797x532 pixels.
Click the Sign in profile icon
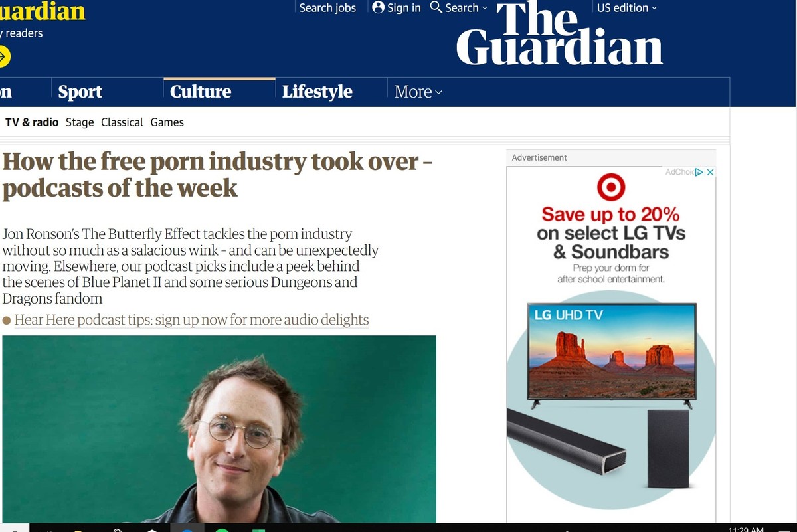click(378, 7)
